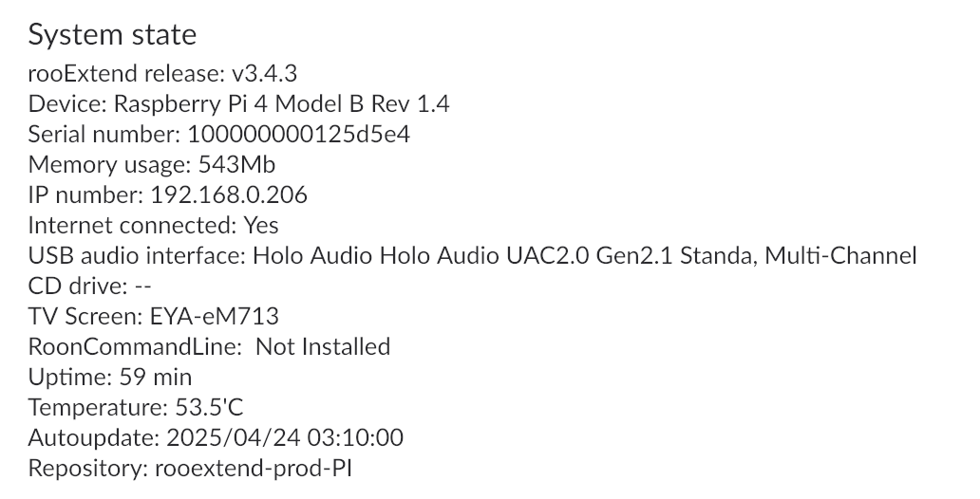Select the IP number 192.168.0.206
Viewport: 980px width, 499px height.
pos(229,194)
